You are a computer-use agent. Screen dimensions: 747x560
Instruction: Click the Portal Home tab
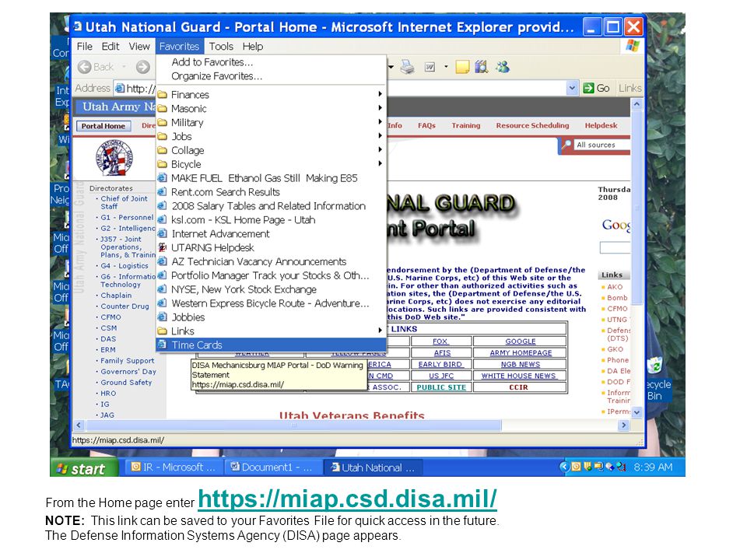click(103, 126)
